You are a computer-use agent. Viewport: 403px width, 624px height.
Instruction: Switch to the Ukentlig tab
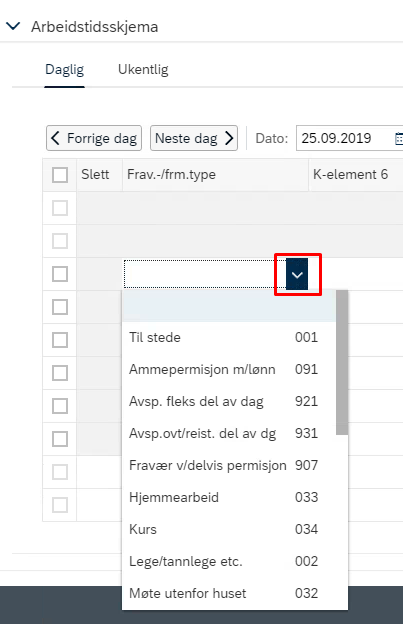[143, 70]
